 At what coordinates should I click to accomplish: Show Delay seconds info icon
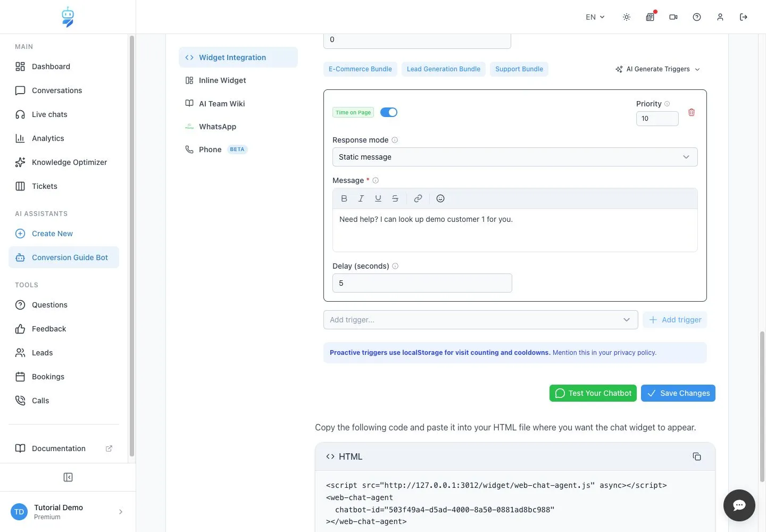point(395,266)
